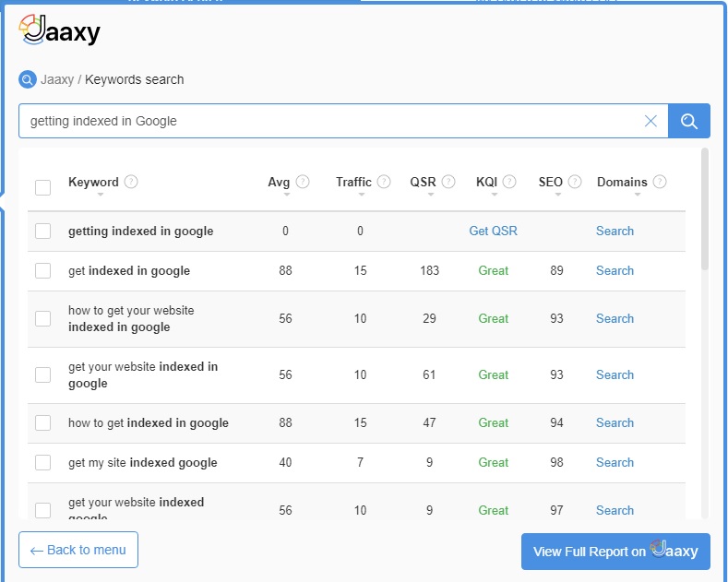The height and width of the screenshot is (582, 728).
Task: Click Get QSR for 'getting indexed in google'
Action: (493, 231)
